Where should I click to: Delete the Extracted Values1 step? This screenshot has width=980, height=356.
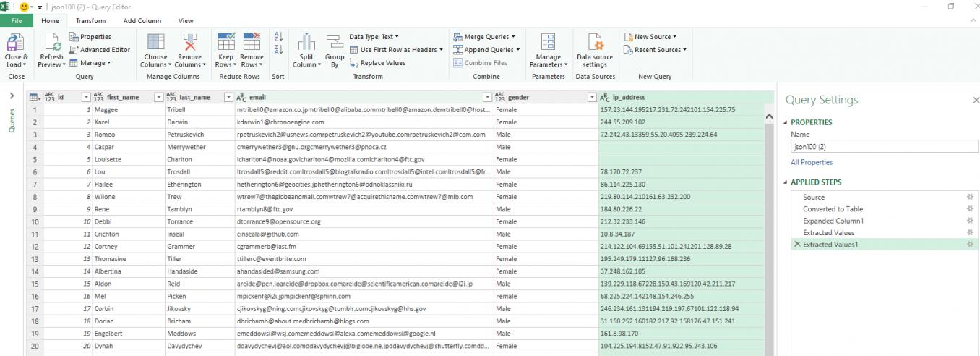point(797,245)
